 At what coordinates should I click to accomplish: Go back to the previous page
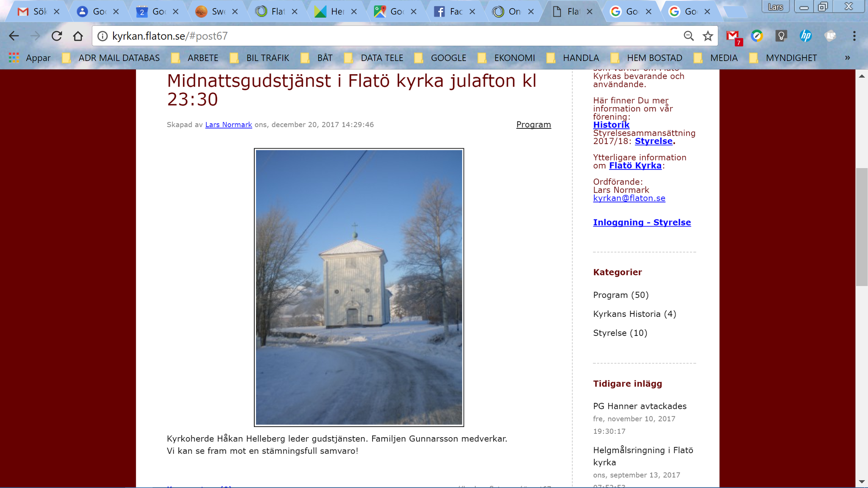[14, 36]
